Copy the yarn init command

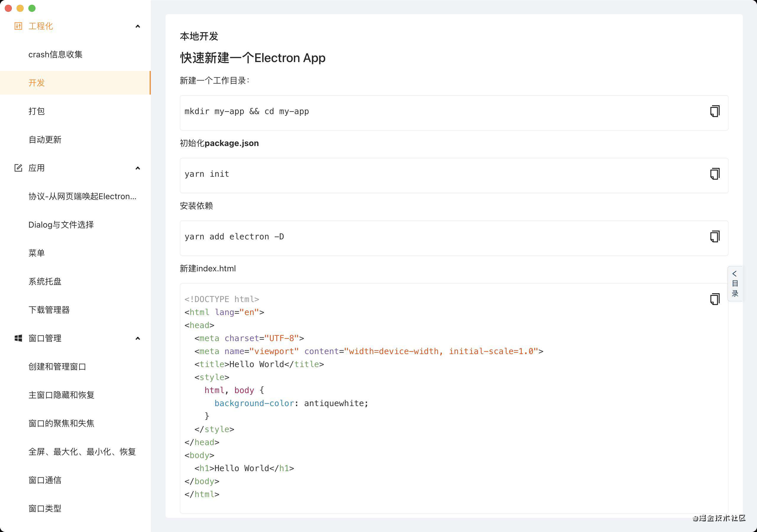(714, 174)
